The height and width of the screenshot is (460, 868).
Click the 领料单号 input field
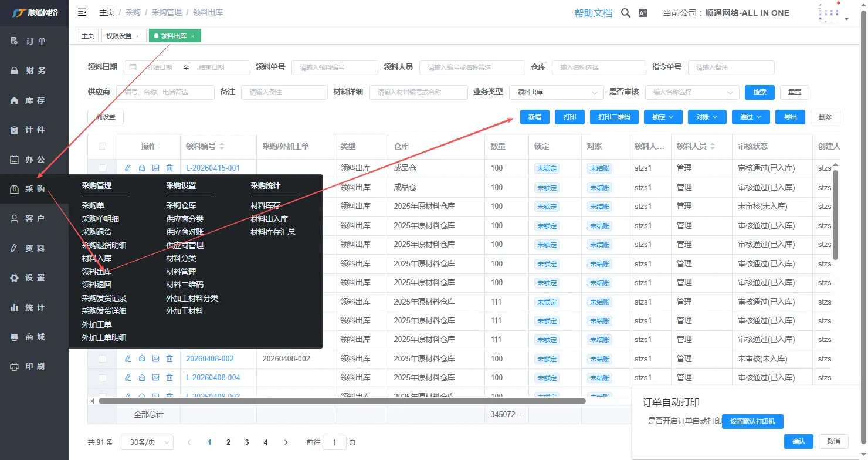[x=334, y=67]
